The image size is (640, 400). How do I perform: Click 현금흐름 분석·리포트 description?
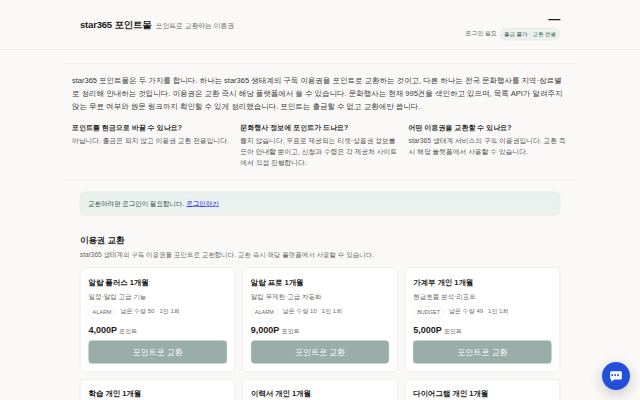tap(444, 297)
